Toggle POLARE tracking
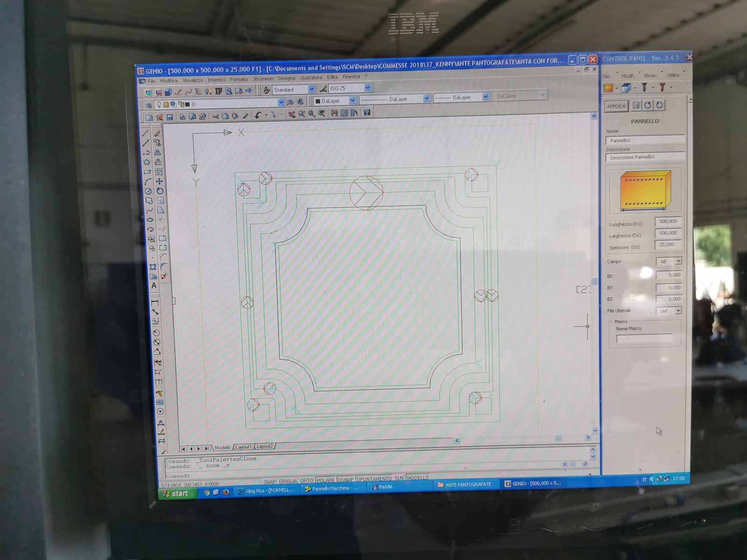 click(x=325, y=480)
